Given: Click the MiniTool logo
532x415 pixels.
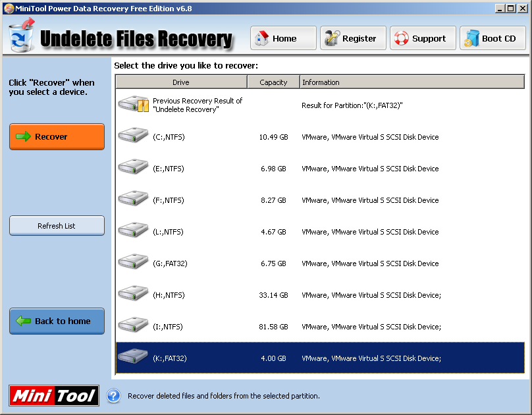Looking at the screenshot, I should (x=54, y=396).
